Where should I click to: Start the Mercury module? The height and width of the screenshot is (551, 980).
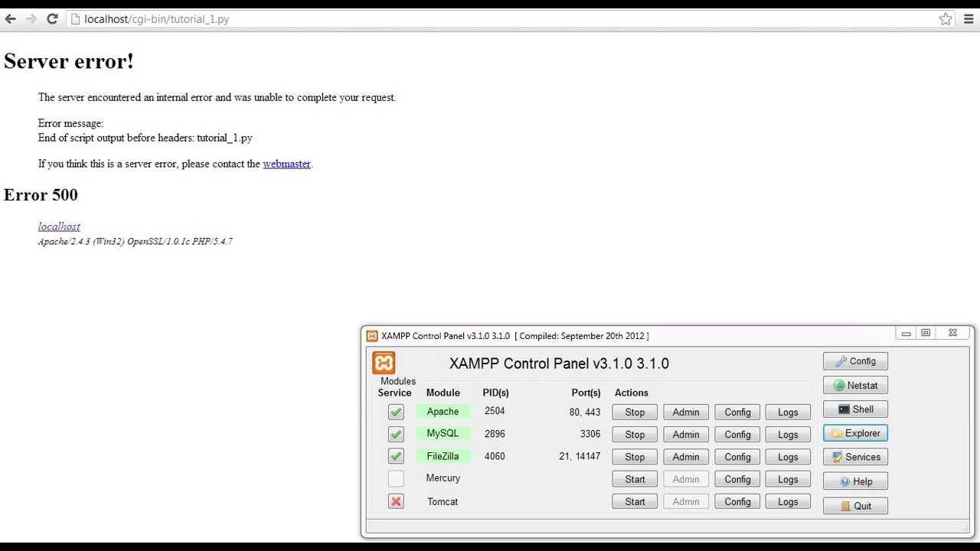point(635,479)
